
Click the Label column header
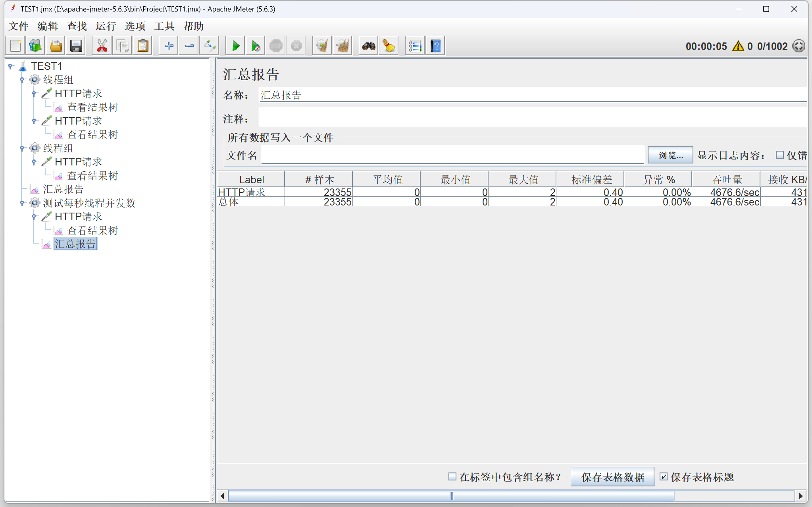(x=251, y=180)
